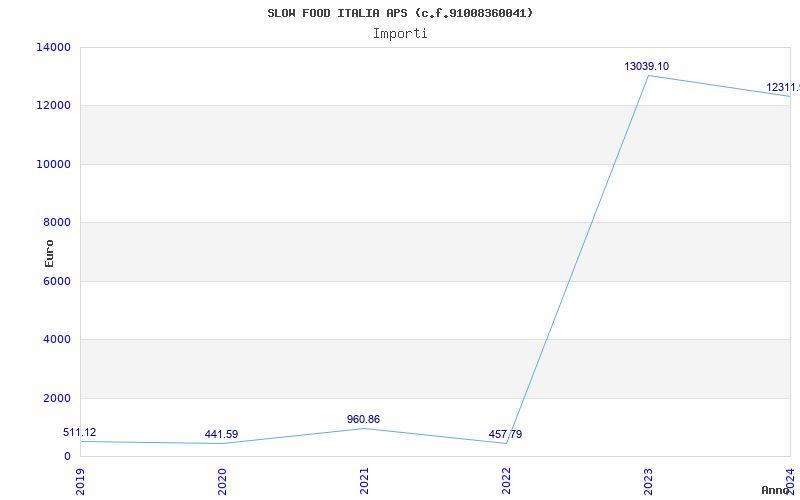Click the 8000 y-axis tick label

click(x=57, y=222)
